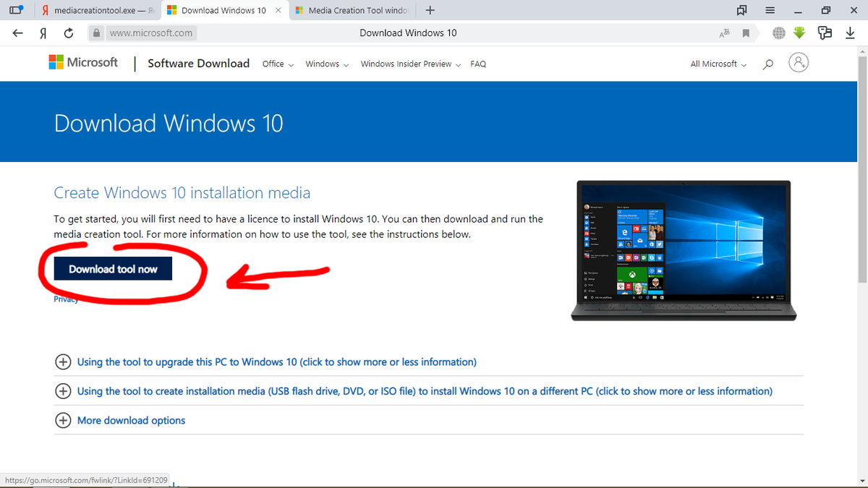Open the bookmarks manager icon in title bar
868x488 pixels.
pyautogui.click(x=741, y=11)
